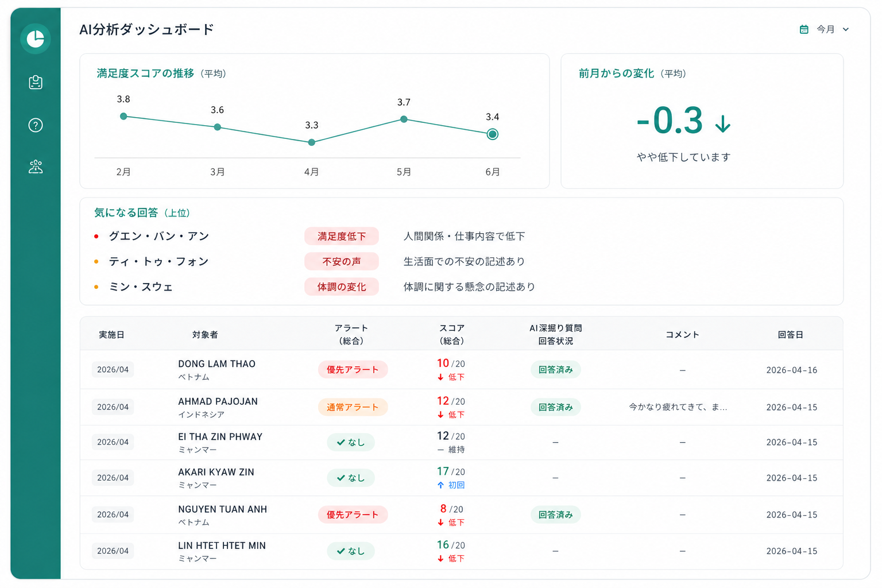The height and width of the screenshot is (588, 882).
Task: Click the AI分析ダッシュボード page title
Action: point(146,29)
